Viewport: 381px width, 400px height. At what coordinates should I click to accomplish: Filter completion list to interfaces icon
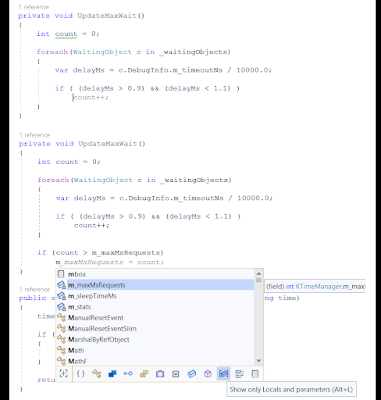pyautogui.click(x=128, y=374)
